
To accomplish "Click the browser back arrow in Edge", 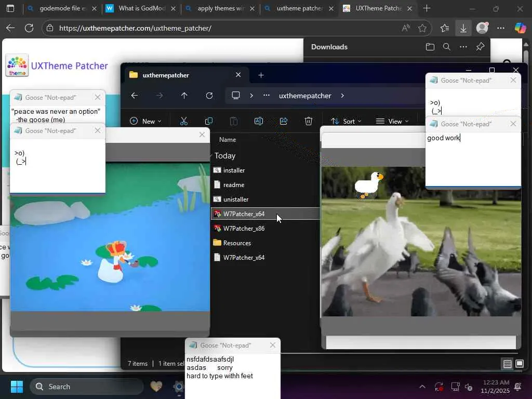I will [10, 28].
